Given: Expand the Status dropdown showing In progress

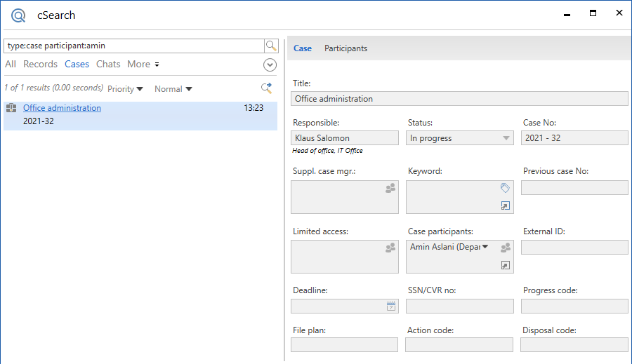Looking at the screenshot, I should (506, 138).
